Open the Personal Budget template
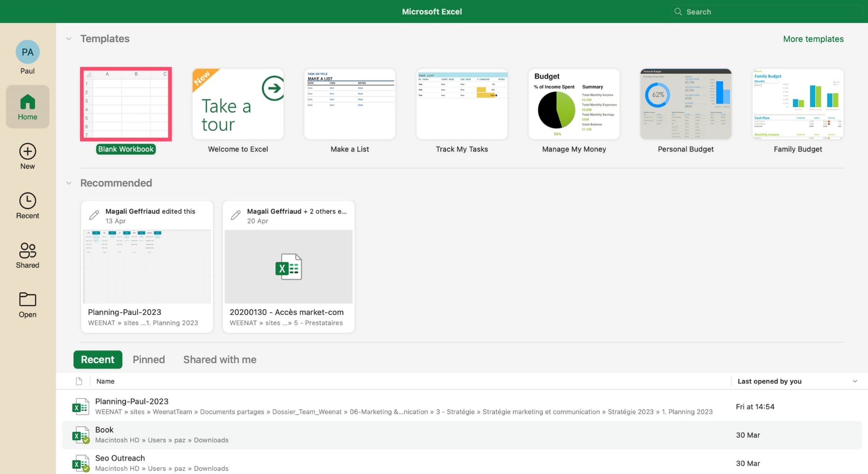 coord(686,104)
